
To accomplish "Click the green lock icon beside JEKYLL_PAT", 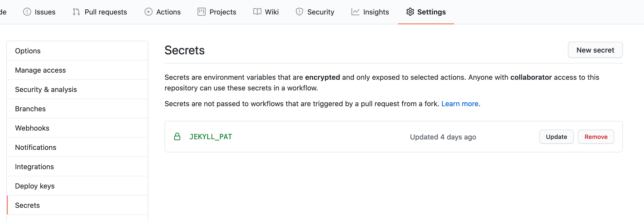I will (177, 137).
